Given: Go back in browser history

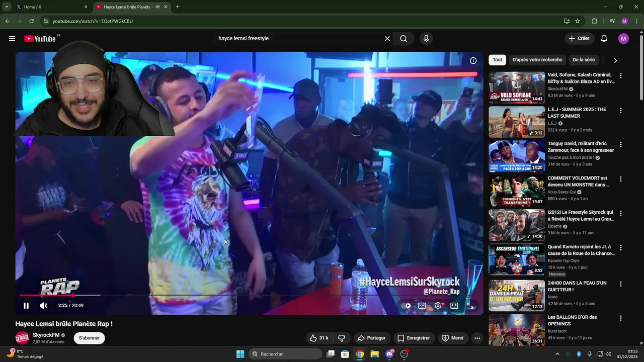Looking at the screenshot, I should pyautogui.click(x=7, y=21).
